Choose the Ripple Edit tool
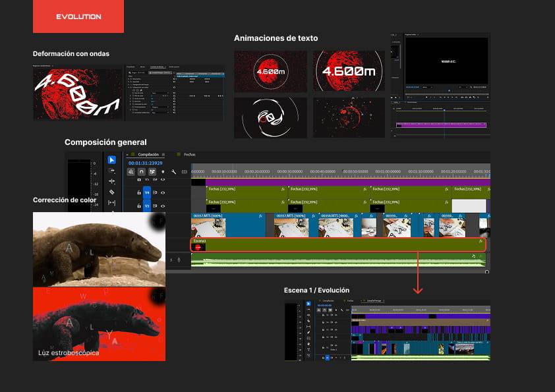 111,181
